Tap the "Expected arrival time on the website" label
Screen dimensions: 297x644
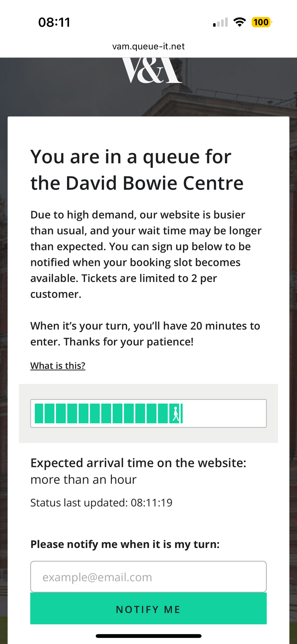coord(138,463)
